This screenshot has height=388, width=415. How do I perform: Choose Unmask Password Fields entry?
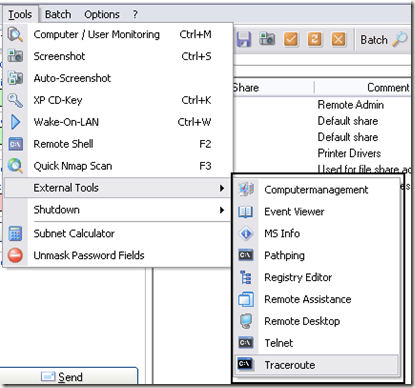118,255
